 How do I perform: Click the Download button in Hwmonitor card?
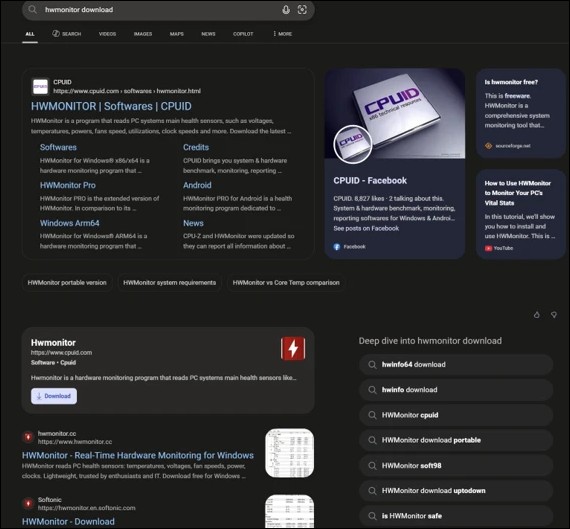(54, 396)
